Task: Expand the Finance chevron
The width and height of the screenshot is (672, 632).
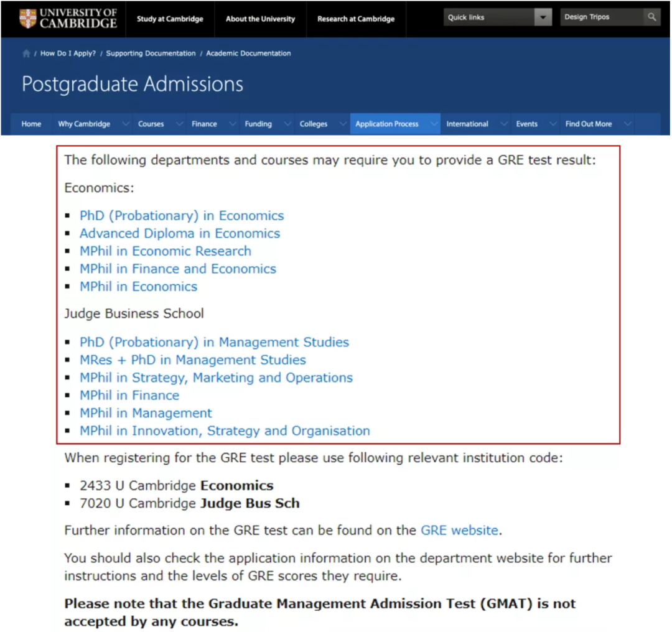Action: pyautogui.click(x=232, y=124)
